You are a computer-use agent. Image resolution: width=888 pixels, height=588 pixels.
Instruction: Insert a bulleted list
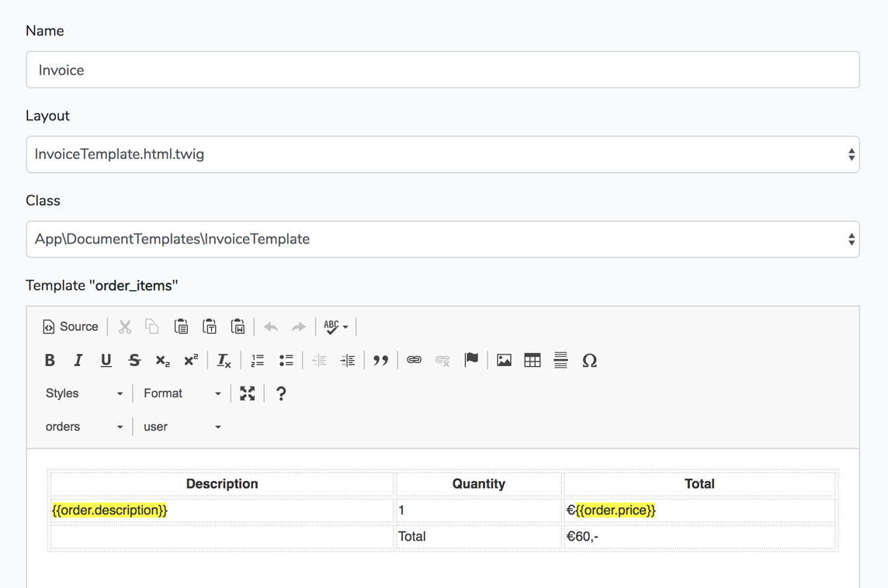coord(286,360)
